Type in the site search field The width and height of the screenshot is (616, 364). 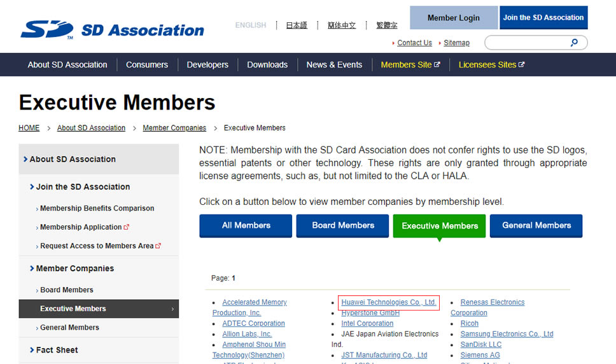[x=527, y=43]
